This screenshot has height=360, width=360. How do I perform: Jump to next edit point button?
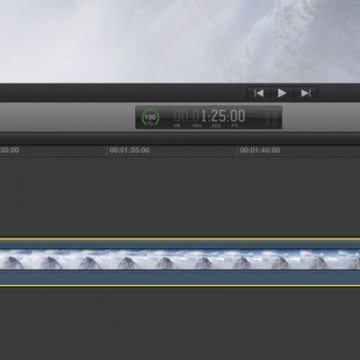[x=305, y=94]
